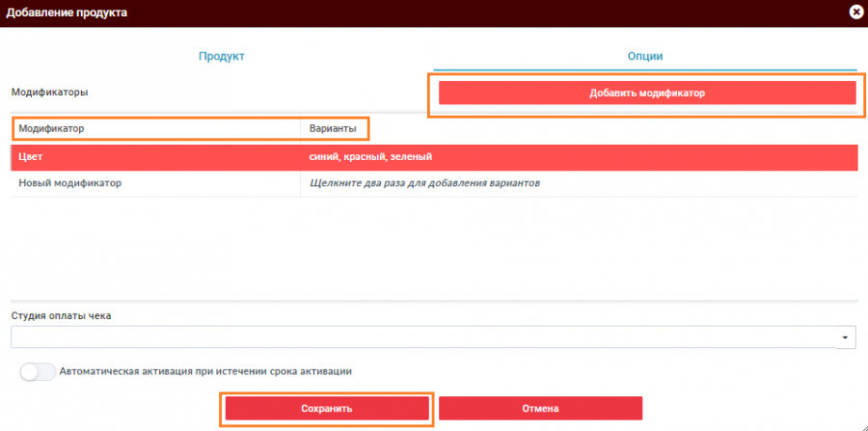Expand the Студия оплаты чека dropdown arrow
This screenshot has height=431, width=868.
pos(846,337)
